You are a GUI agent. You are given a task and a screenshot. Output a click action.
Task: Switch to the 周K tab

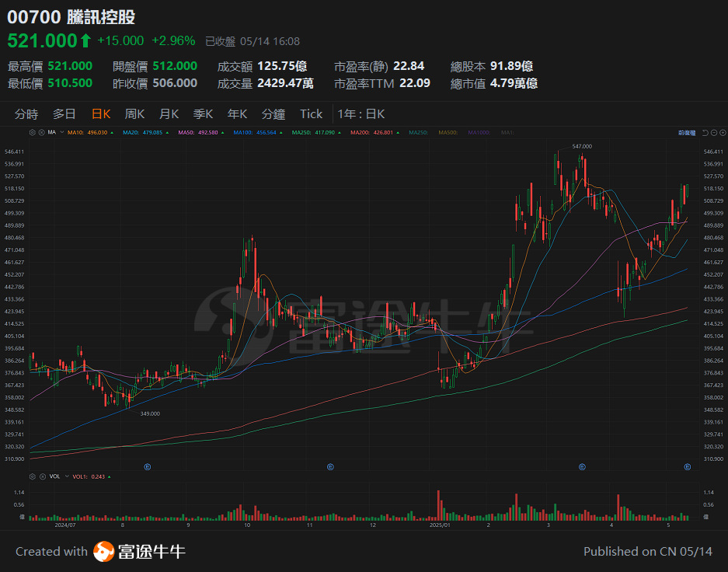click(134, 113)
